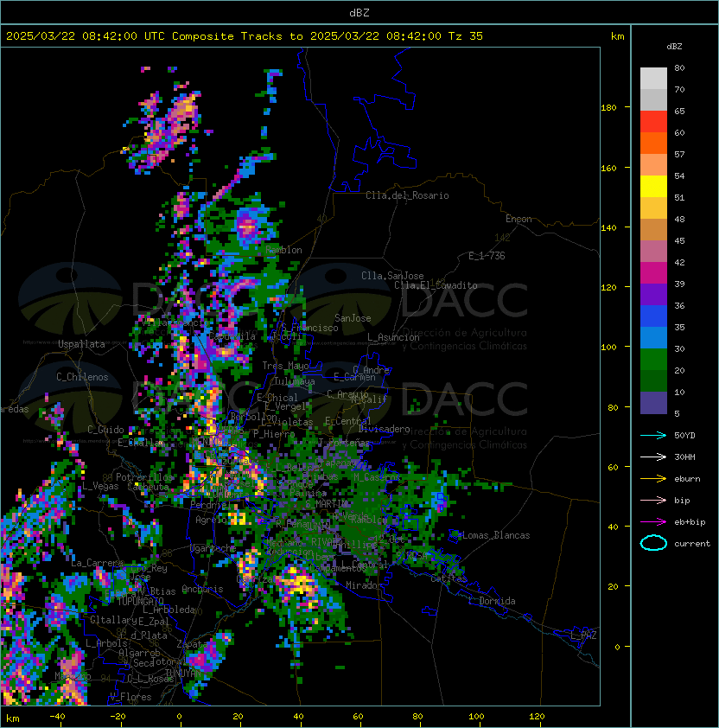Click the 'Tulumaya' map label
Viewport: 719px width, 728px height.
click(295, 381)
